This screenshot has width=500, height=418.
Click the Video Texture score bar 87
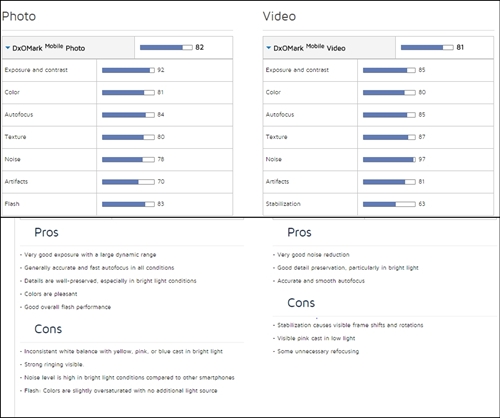389,137
